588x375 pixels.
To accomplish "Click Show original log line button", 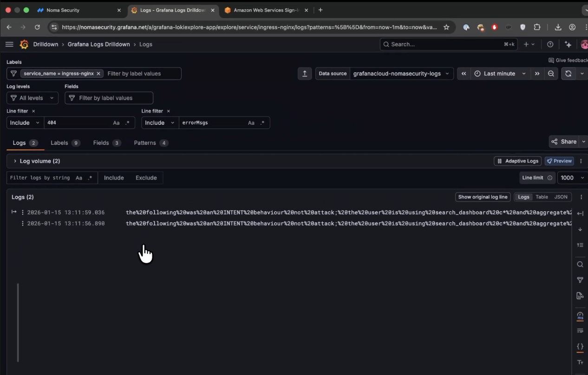I will pyautogui.click(x=483, y=197).
